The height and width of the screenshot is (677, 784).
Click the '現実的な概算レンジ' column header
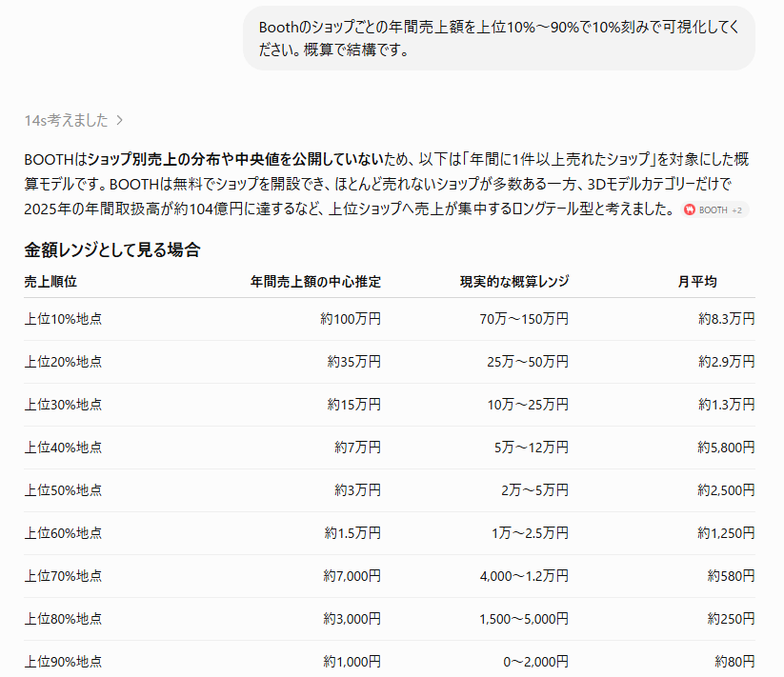pos(514,282)
